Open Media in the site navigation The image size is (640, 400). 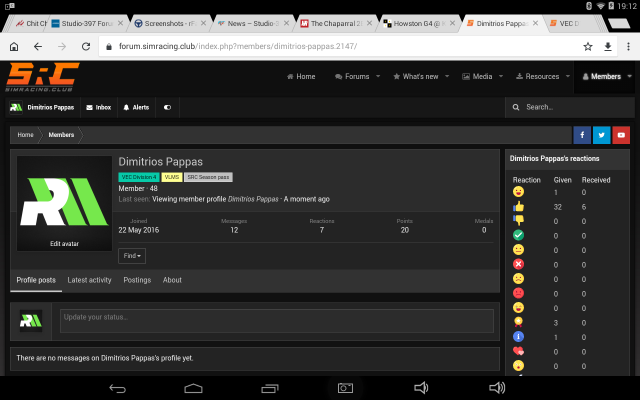click(477, 76)
